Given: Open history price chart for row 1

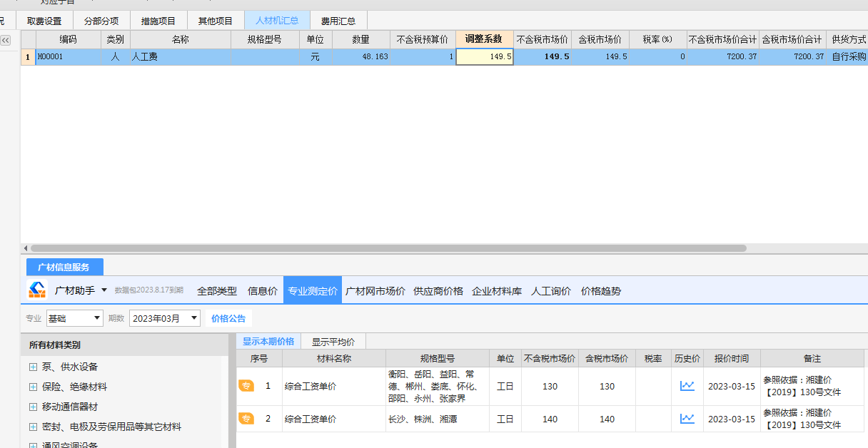Looking at the screenshot, I should coord(687,386).
